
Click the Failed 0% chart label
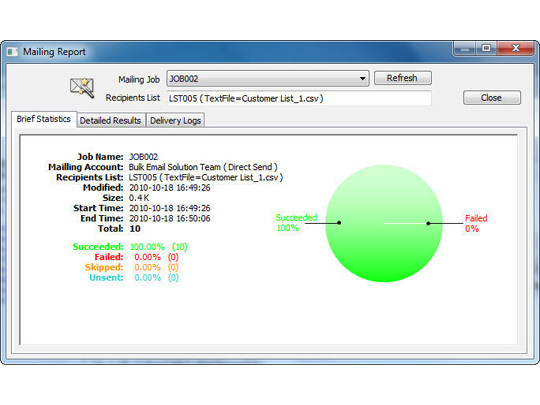pos(476,223)
